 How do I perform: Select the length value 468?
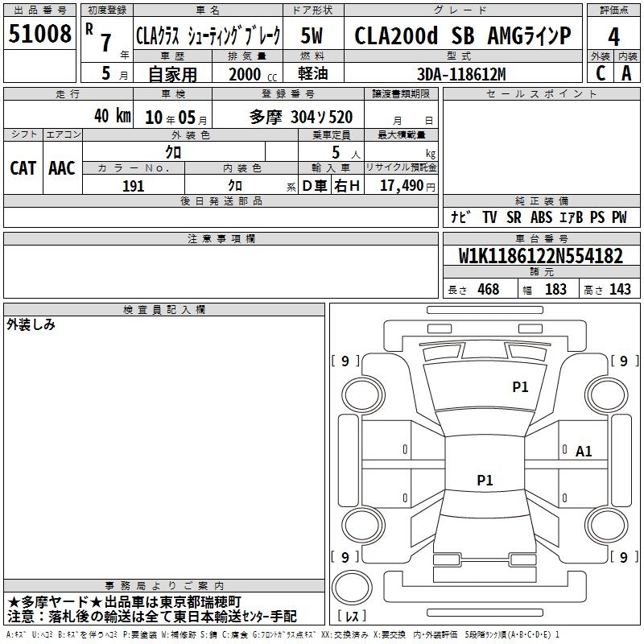489,290
